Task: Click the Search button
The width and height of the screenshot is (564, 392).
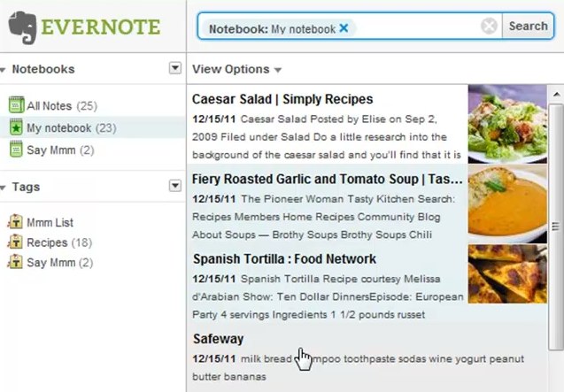Action: (x=528, y=27)
